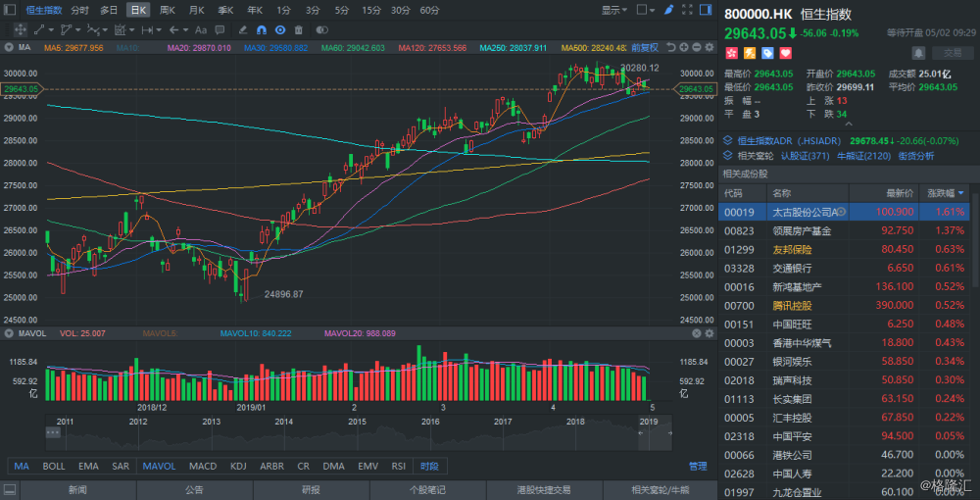This screenshot has width=980, height=500.
Task: Undo the chart zoom with the reset arrow
Action: [671, 47]
